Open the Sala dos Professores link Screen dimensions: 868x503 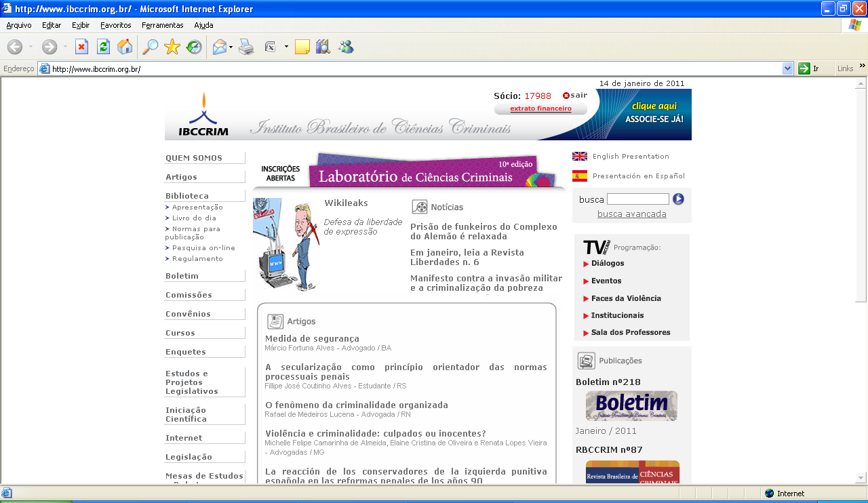pos(631,332)
